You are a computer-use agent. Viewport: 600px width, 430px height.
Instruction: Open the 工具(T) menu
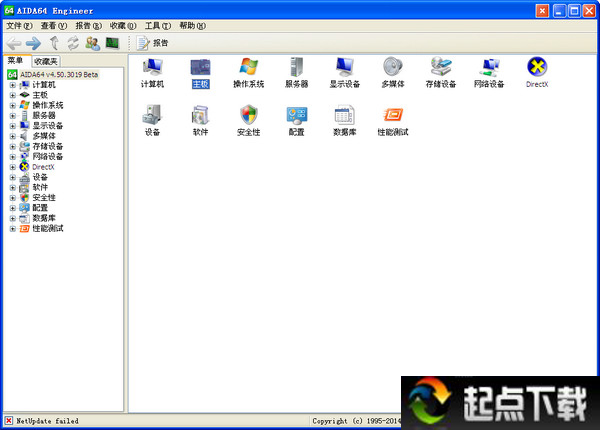(158, 26)
